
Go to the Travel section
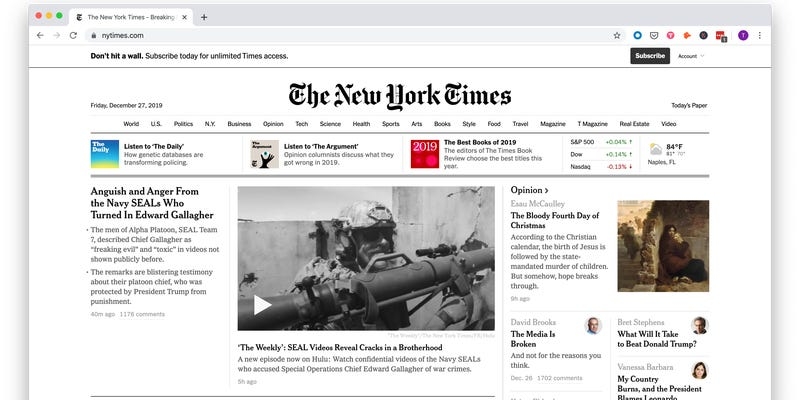click(x=520, y=124)
